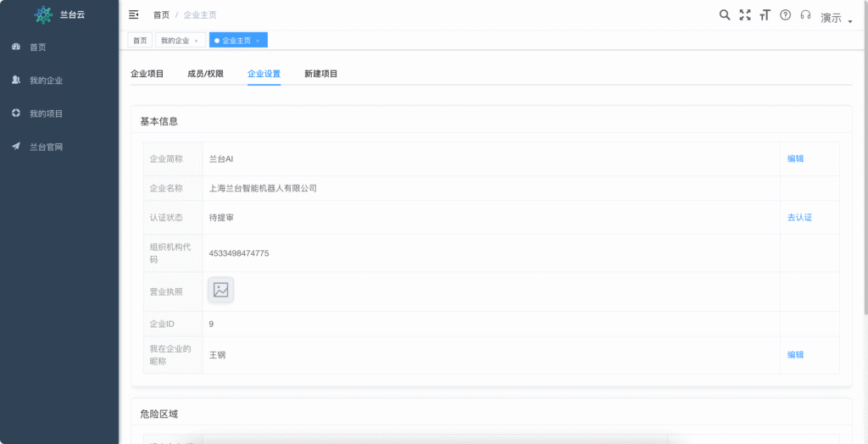Go to 我的企业 in sidebar
The height and width of the screenshot is (444, 868).
pyautogui.click(x=46, y=80)
